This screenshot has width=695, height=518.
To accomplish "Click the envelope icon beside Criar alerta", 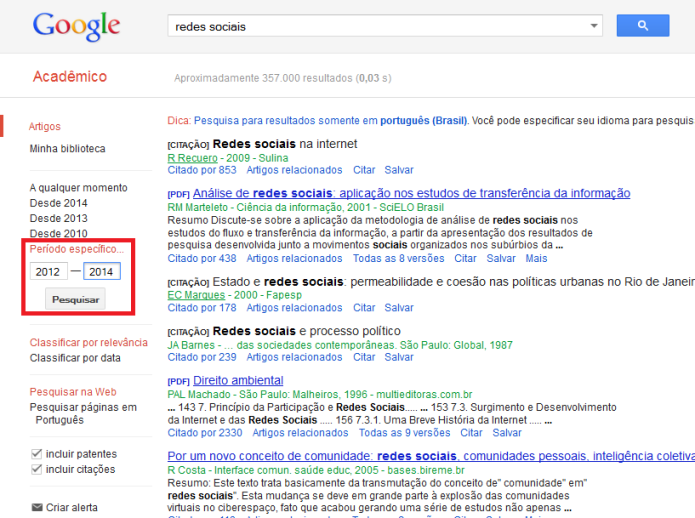I will pos(37,507).
